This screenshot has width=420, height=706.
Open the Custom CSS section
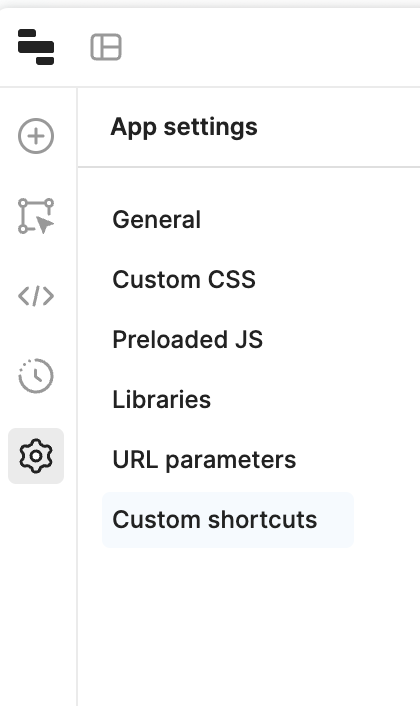pyautogui.click(x=184, y=280)
